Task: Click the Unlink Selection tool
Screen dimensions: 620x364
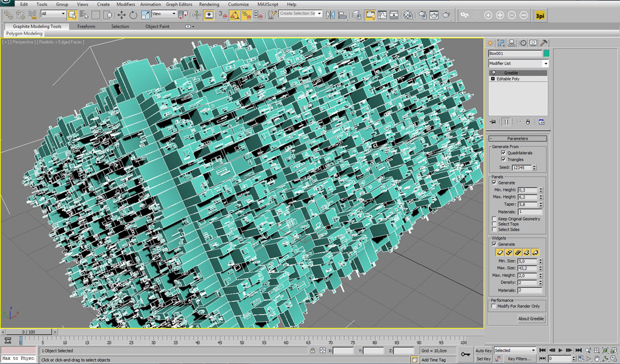Action: point(20,15)
